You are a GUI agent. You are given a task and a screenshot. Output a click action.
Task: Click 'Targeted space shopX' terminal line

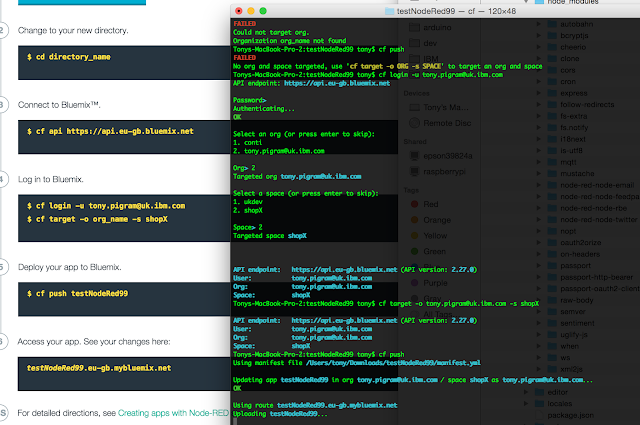[270, 236]
